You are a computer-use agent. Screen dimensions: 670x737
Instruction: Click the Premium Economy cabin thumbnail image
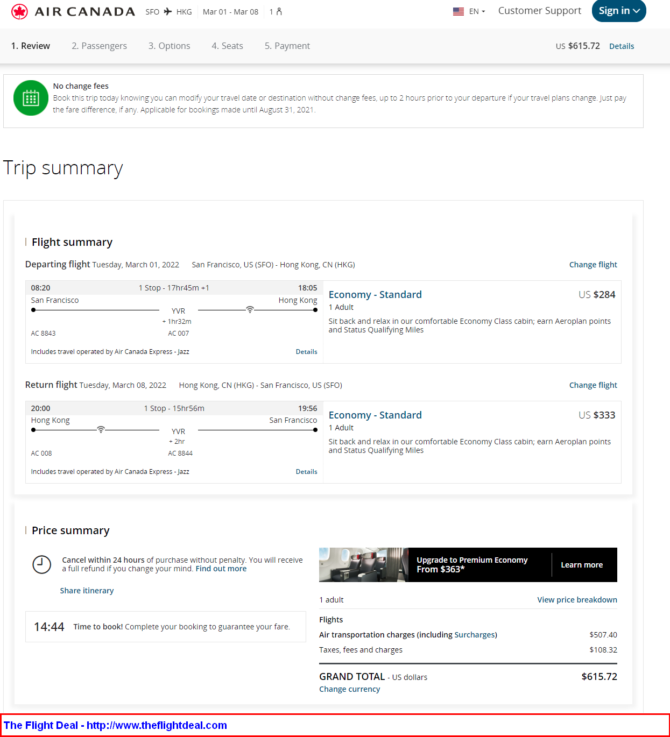pos(363,565)
